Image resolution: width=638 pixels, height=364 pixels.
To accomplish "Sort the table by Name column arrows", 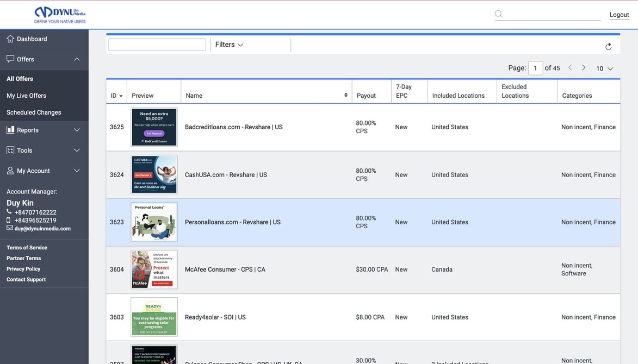I will (x=346, y=95).
